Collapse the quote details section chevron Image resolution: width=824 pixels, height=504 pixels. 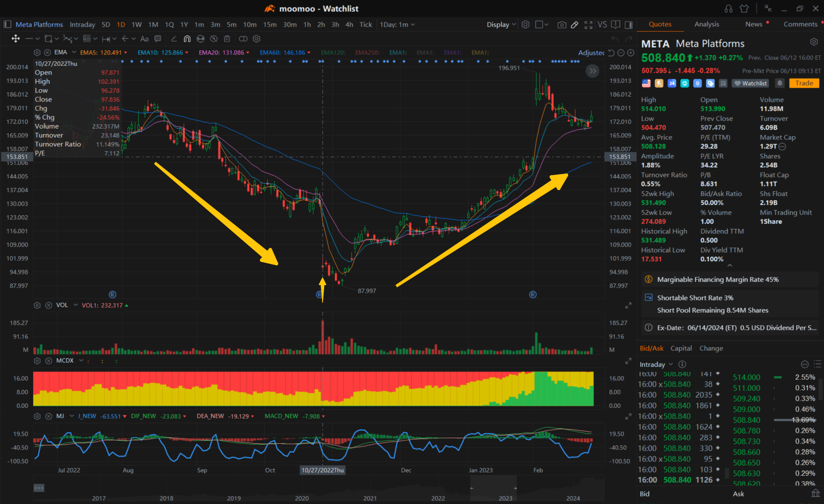point(729,265)
